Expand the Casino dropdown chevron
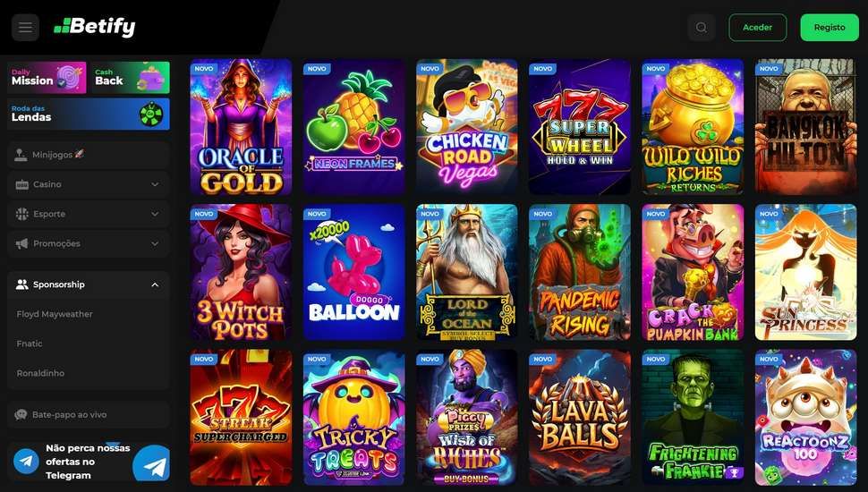 click(x=155, y=184)
